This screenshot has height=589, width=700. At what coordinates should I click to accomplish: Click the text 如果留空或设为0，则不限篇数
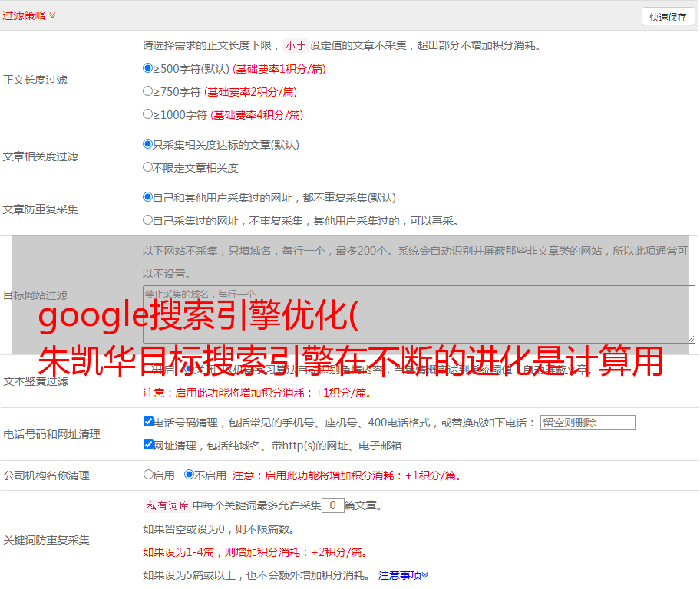point(218,529)
